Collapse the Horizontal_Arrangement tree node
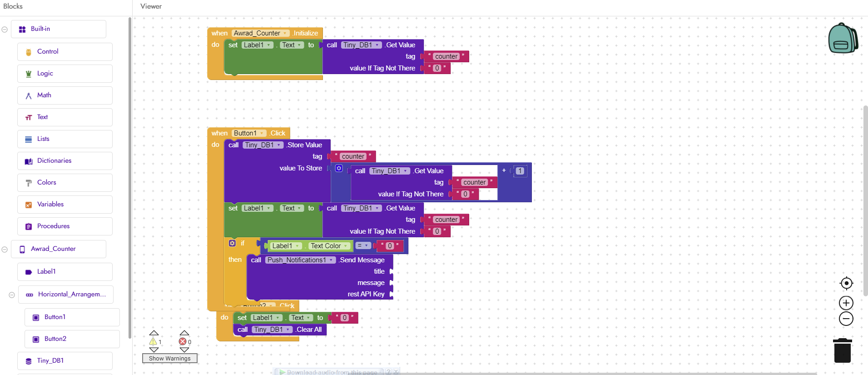 point(12,295)
